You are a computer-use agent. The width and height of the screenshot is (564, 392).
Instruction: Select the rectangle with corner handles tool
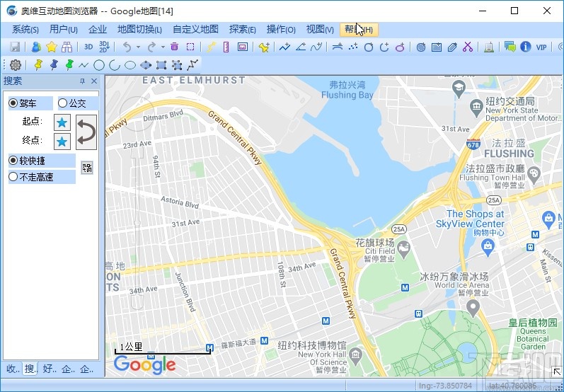tap(161, 65)
